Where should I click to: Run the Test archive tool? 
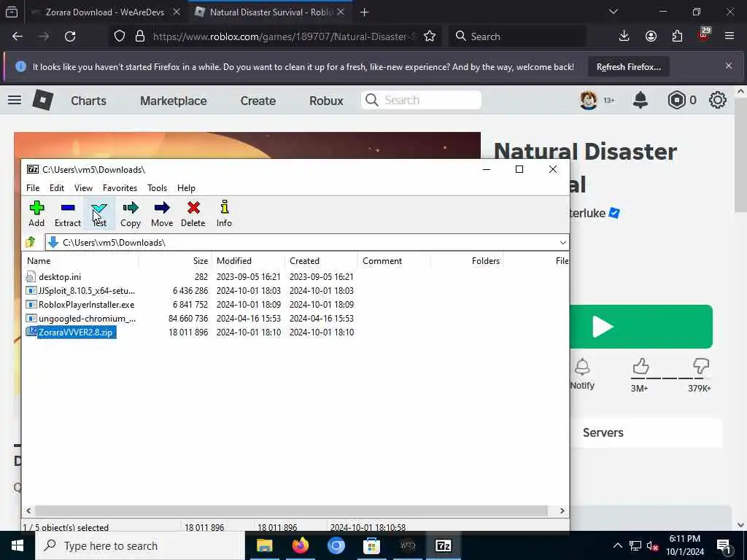(99, 214)
